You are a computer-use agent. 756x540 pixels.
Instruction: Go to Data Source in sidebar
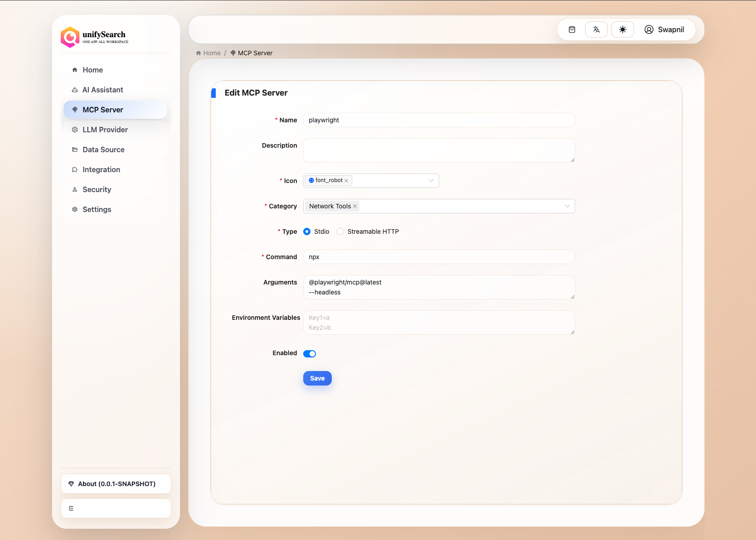pyautogui.click(x=103, y=149)
